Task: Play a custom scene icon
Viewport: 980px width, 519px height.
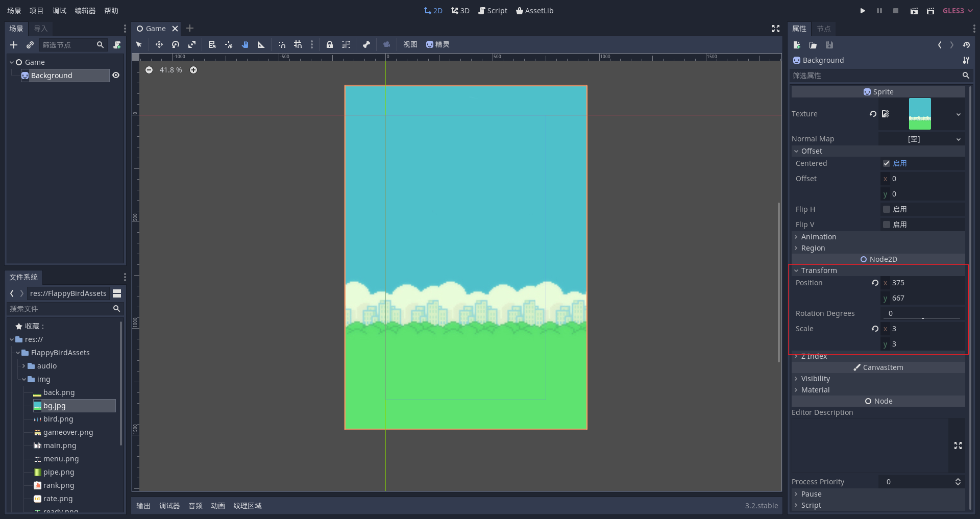Action: (x=930, y=11)
